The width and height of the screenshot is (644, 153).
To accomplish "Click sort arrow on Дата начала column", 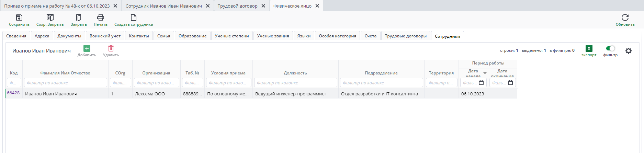I will click(485, 73).
